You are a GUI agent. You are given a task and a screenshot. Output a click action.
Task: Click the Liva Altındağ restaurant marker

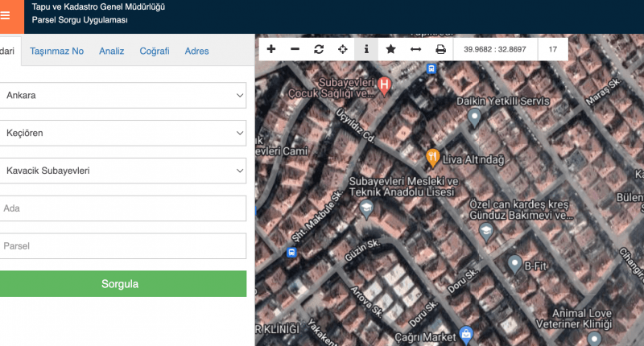pos(432,158)
